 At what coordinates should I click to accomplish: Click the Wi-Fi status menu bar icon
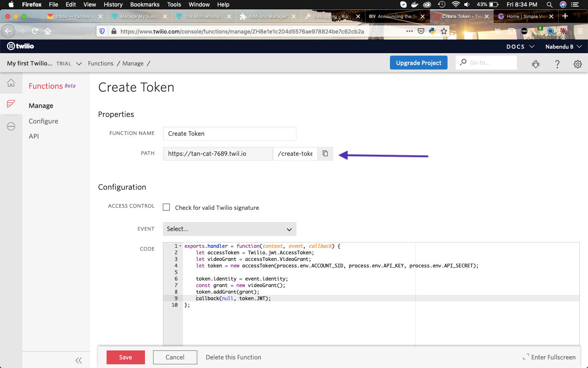coord(456,4)
